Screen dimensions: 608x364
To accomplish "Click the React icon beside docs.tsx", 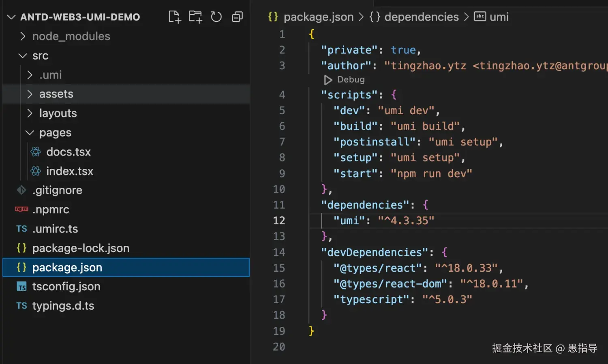I will [x=36, y=152].
